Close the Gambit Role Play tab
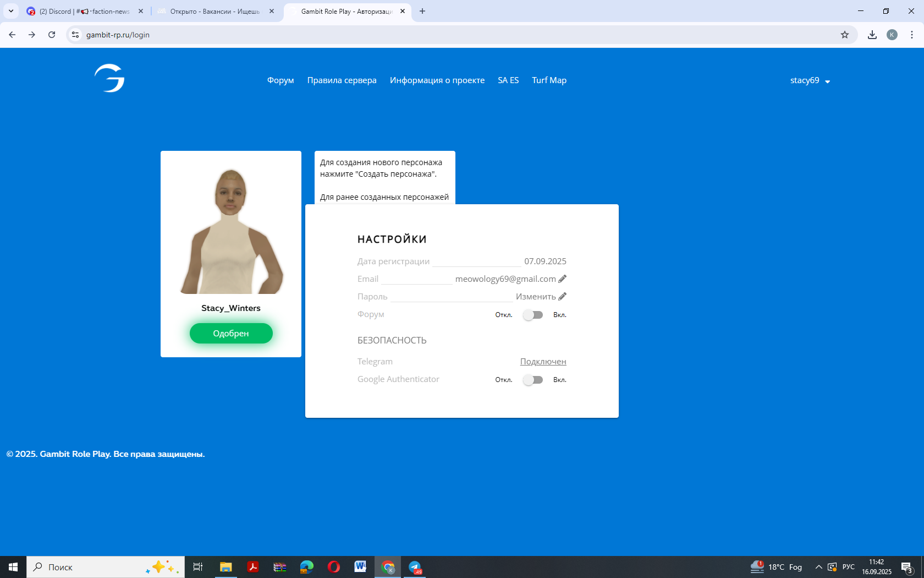The width and height of the screenshot is (924, 578). 403,11
